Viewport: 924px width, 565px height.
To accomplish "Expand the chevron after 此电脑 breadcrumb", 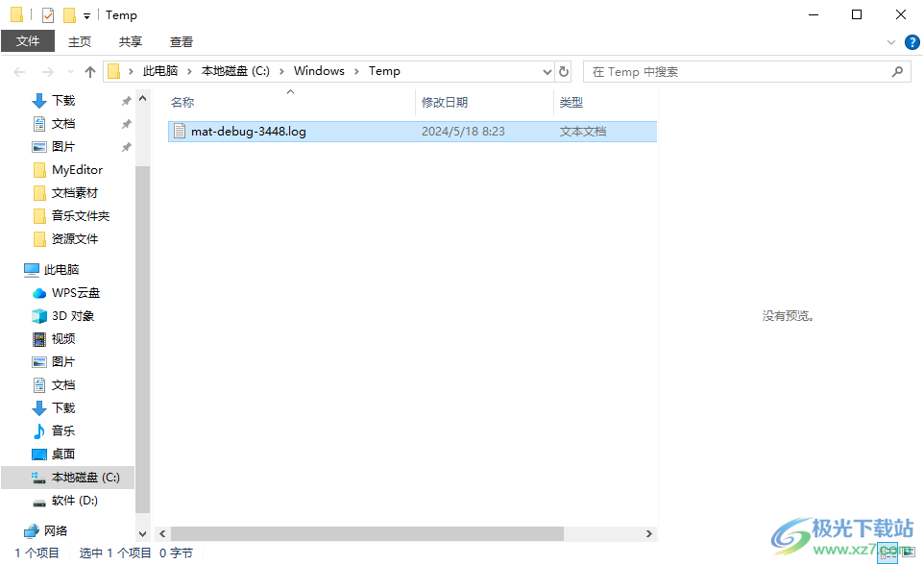I will [190, 71].
